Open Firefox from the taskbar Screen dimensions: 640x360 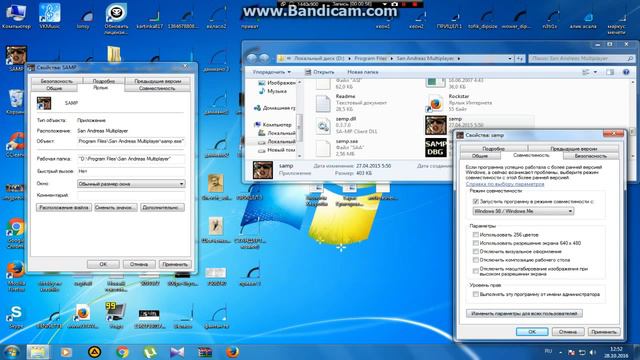point(232,352)
